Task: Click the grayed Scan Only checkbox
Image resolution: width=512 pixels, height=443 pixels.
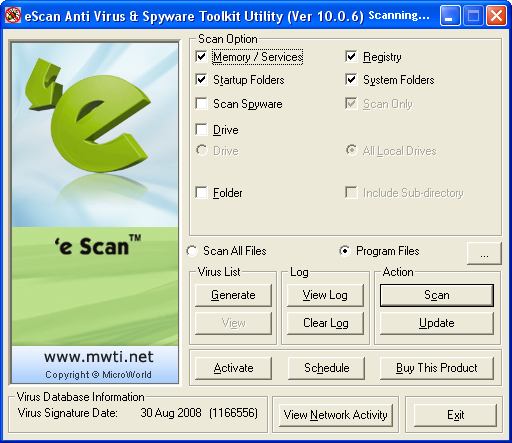Action: coord(351,103)
